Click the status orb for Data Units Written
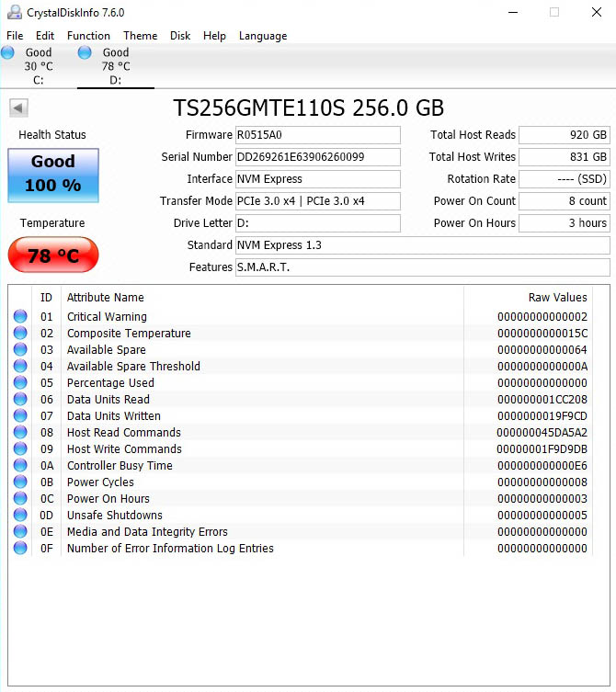The width and height of the screenshot is (616, 692). (20, 415)
